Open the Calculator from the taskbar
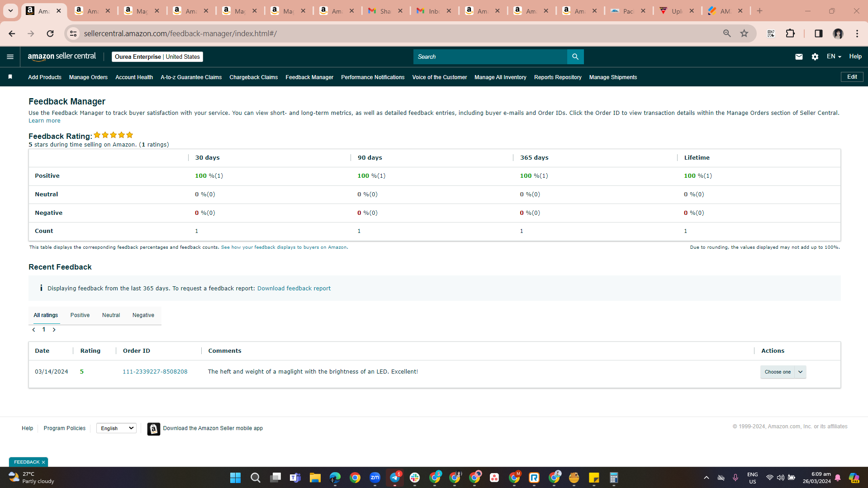This screenshot has width=868, height=488. [614, 478]
